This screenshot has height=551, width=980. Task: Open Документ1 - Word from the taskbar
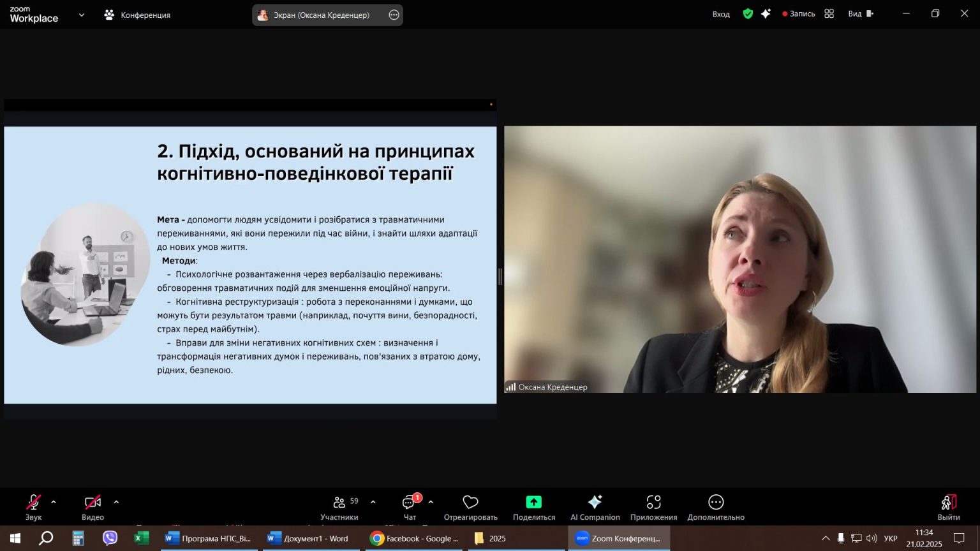[x=308, y=538]
